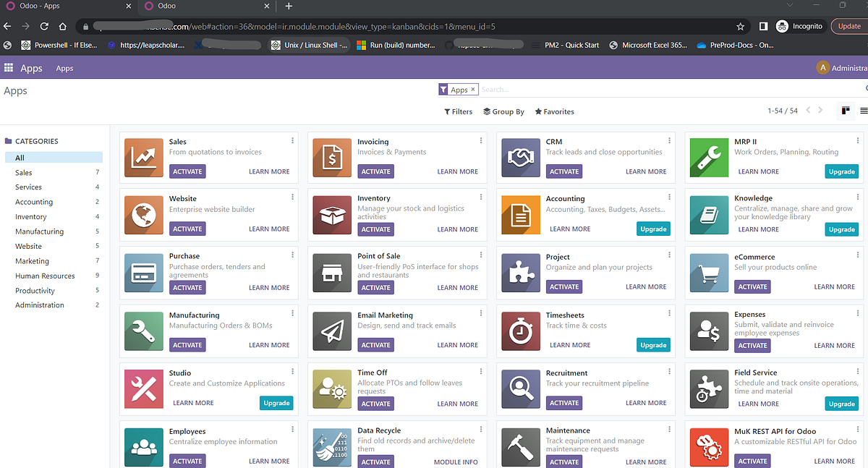Click the MuK REST API app icon
Screen dimensions: 868x468
(x=709, y=446)
